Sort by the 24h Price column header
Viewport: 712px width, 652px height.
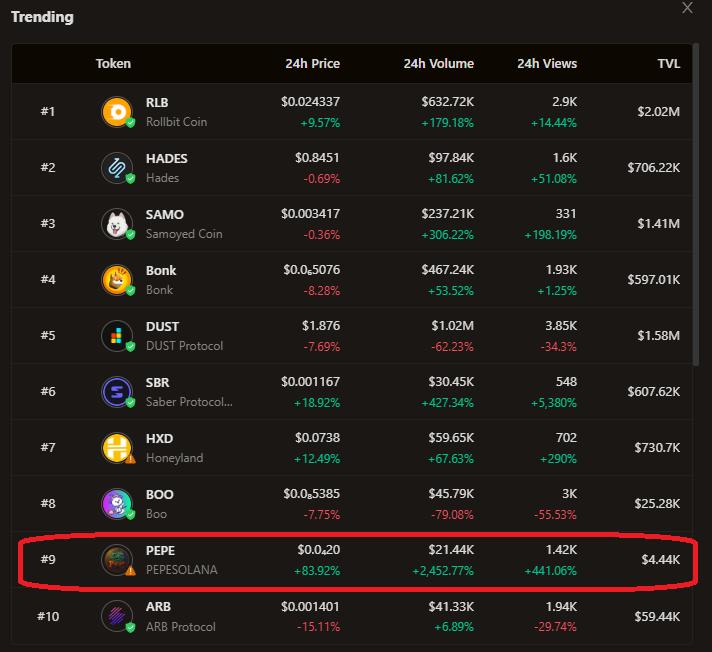(x=312, y=64)
